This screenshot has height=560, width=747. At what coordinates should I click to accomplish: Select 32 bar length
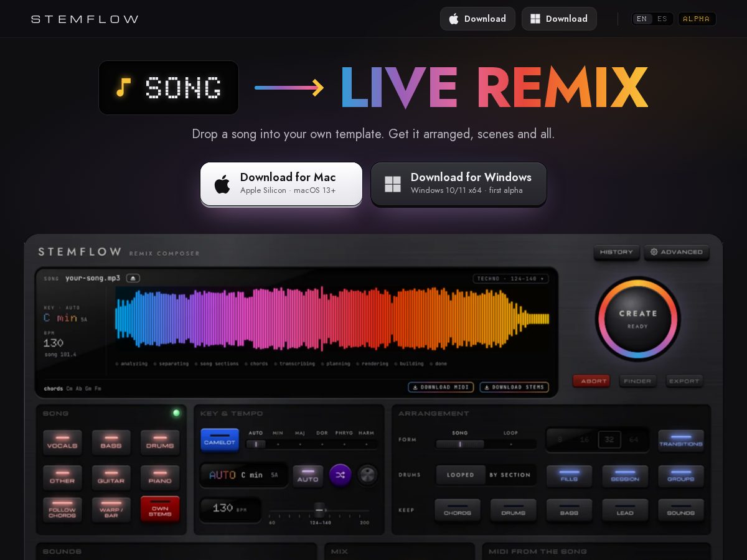click(x=609, y=440)
